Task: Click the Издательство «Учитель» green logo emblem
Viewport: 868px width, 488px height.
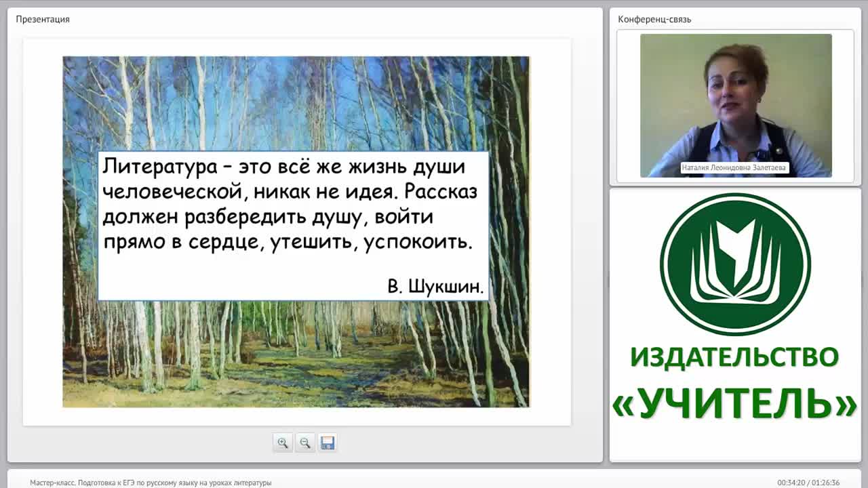Action: coord(735,264)
